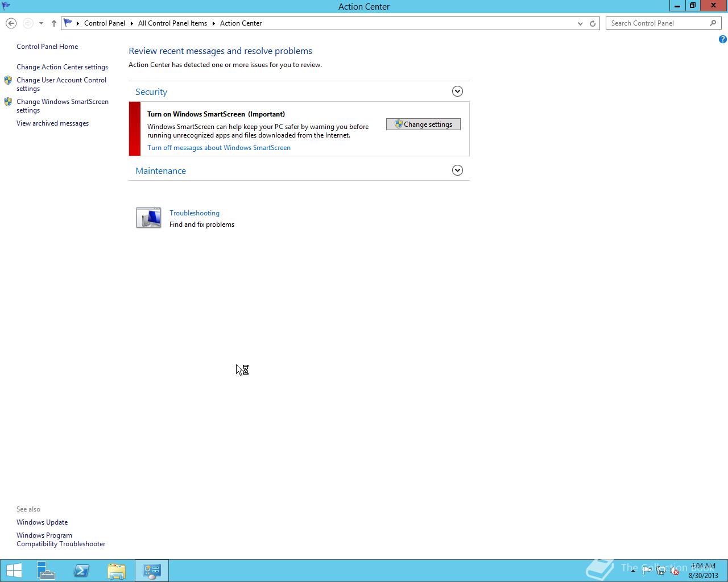The height and width of the screenshot is (582, 728).
Task: Click the Security section heading
Action: click(x=151, y=92)
